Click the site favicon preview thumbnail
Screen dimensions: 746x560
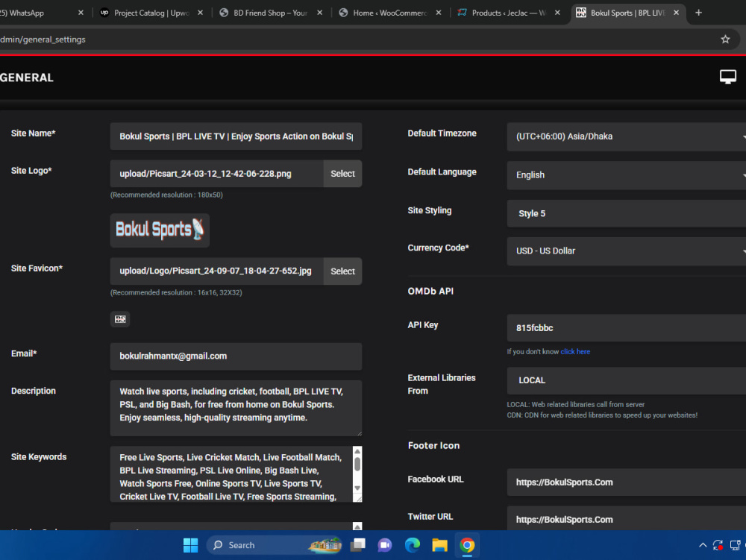(x=120, y=319)
